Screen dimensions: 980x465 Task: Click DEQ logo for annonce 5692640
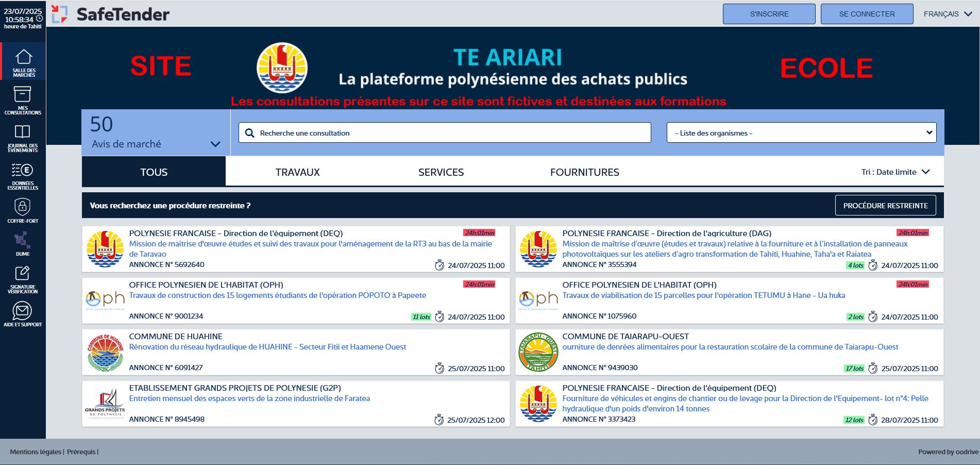point(105,249)
